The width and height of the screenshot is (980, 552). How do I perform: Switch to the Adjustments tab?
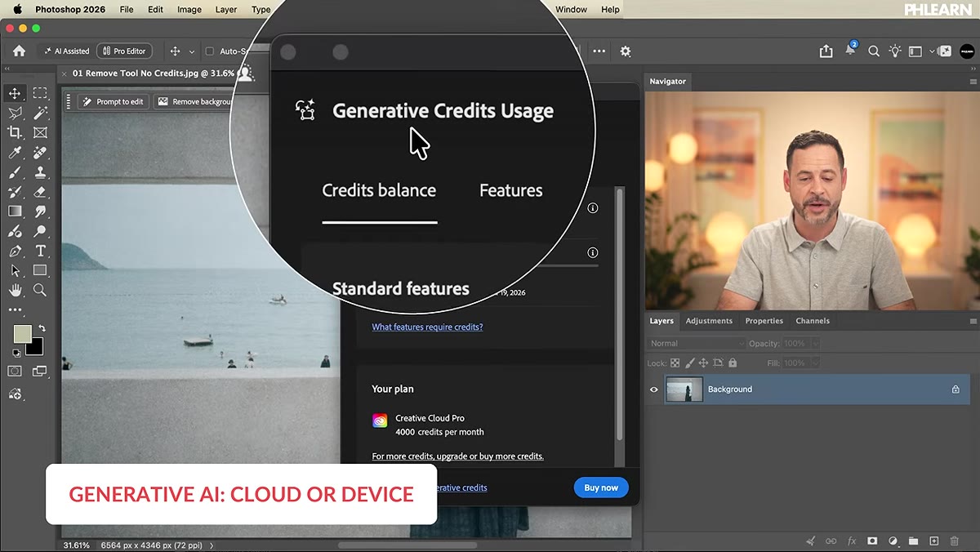point(709,321)
